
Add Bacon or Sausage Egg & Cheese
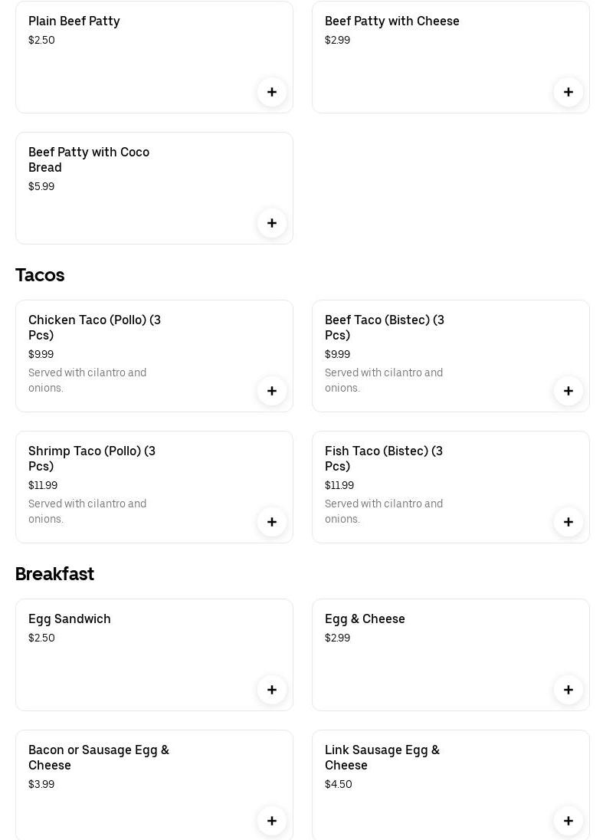tap(272, 821)
